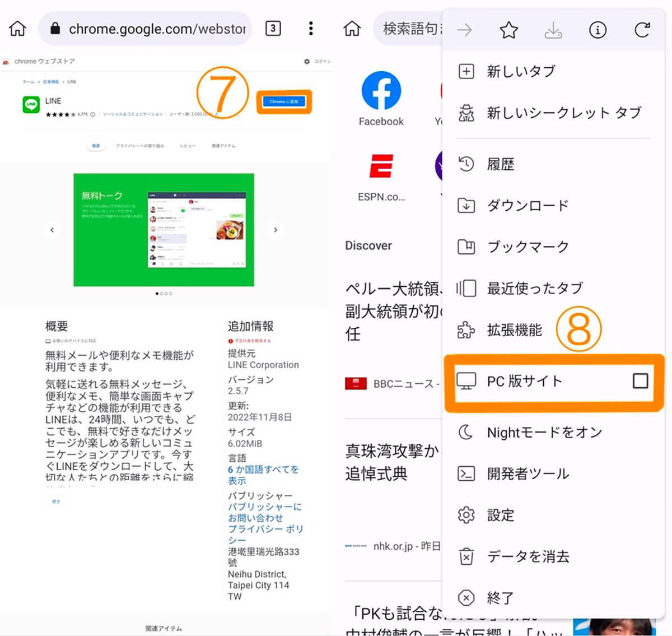Open 開発者ツール from the menu
The height and width of the screenshot is (636, 672).
[x=553, y=473]
